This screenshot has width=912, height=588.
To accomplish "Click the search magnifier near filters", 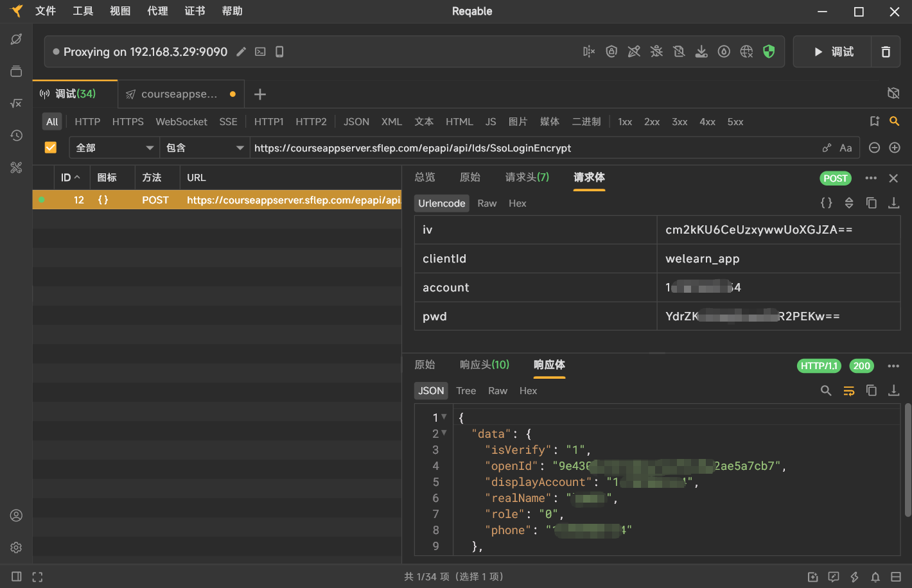I will [894, 121].
